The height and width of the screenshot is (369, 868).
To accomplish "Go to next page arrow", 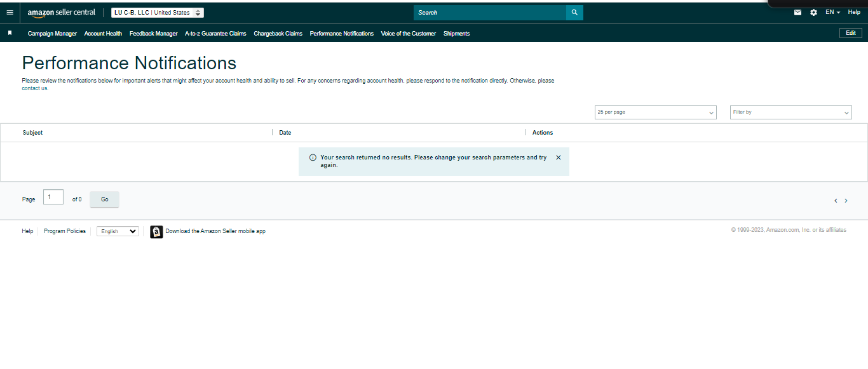I will click(846, 201).
